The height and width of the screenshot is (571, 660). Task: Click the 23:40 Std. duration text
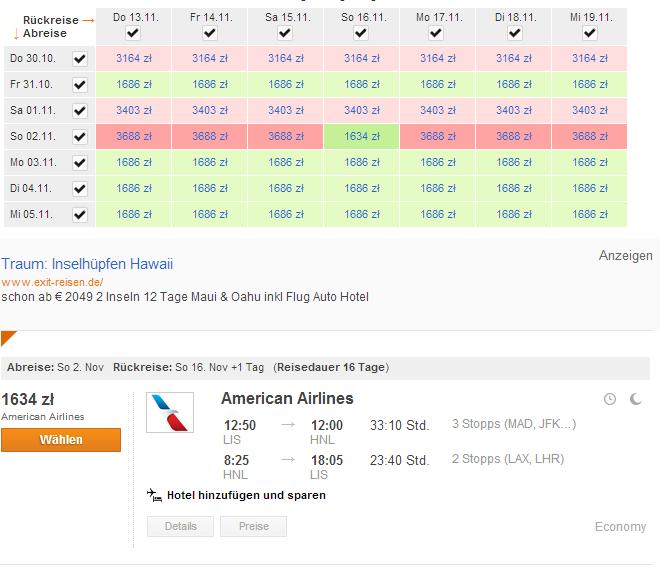(399, 460)
